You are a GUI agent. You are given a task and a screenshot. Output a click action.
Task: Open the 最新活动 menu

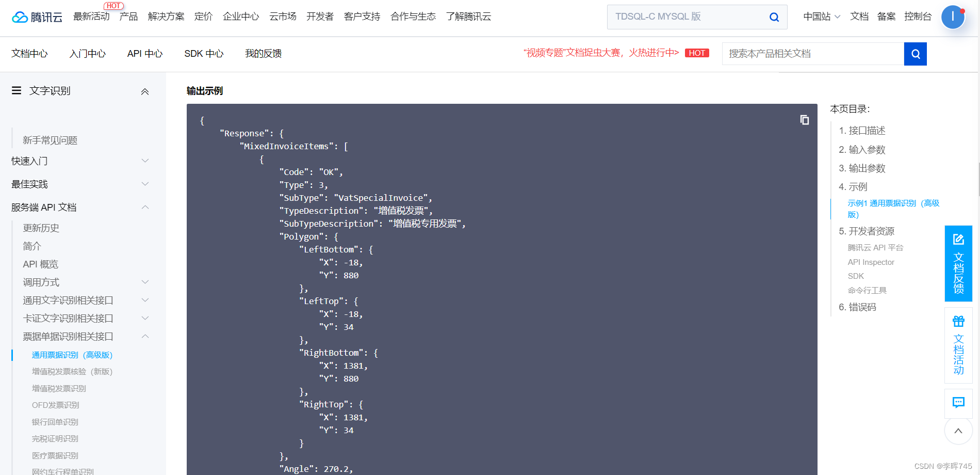tap(91, 17)
